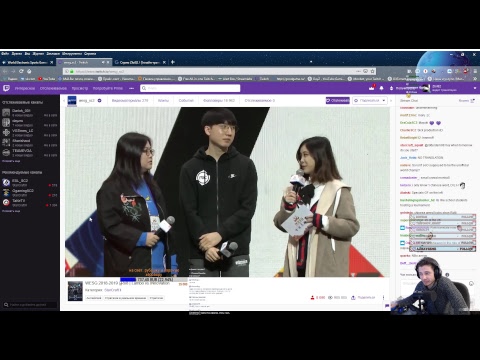Open the Following count tab
Viewport: 480px width, 360px height.
(260, 100)
